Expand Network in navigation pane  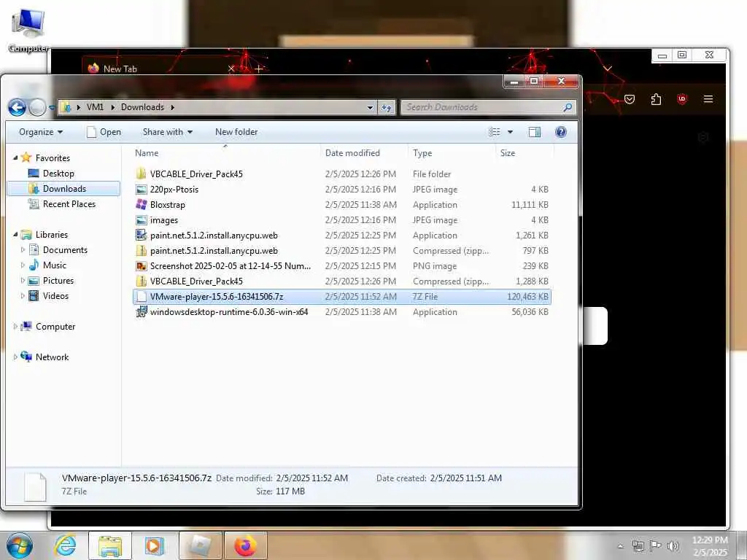[15, 357]
